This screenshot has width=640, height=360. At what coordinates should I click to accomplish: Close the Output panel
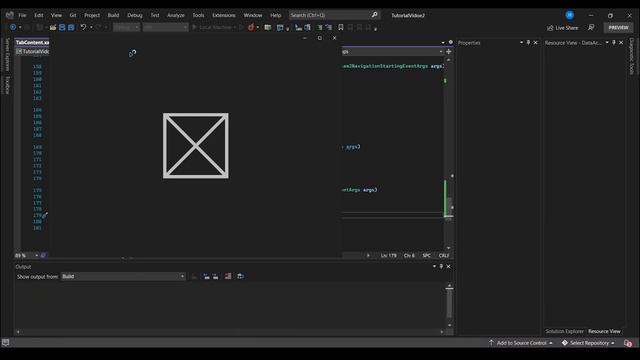point(449,267)
